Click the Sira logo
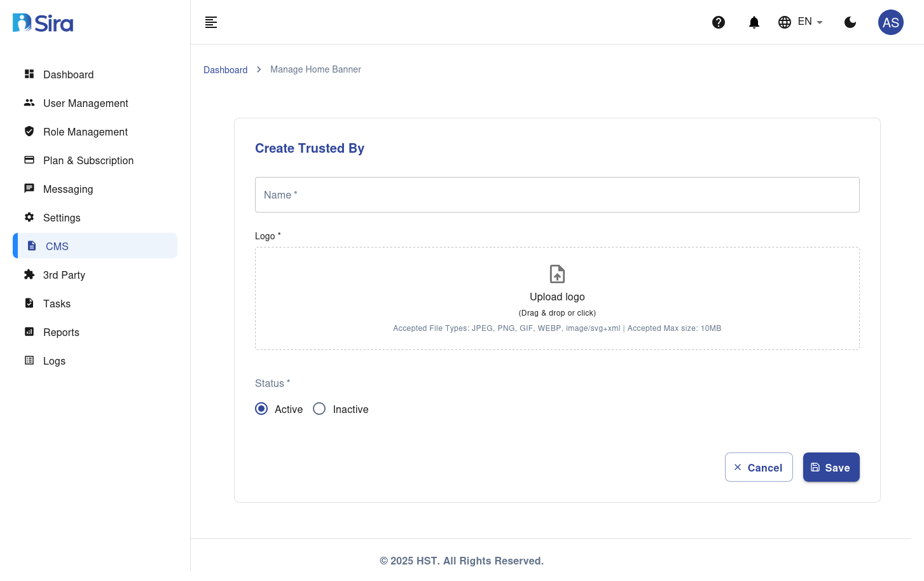This screenshot has width=924, height=581. (x=43, y=23)
